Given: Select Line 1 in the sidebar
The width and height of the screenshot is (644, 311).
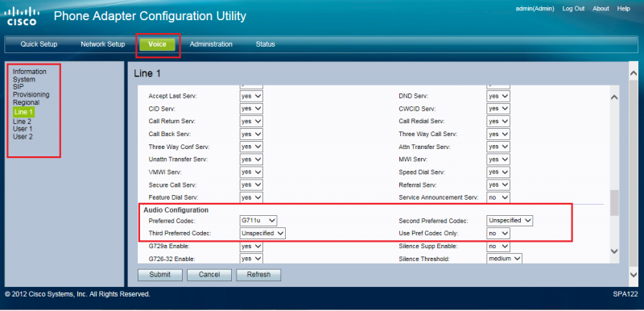Looking at the screenshot, I should click(23, 112).
